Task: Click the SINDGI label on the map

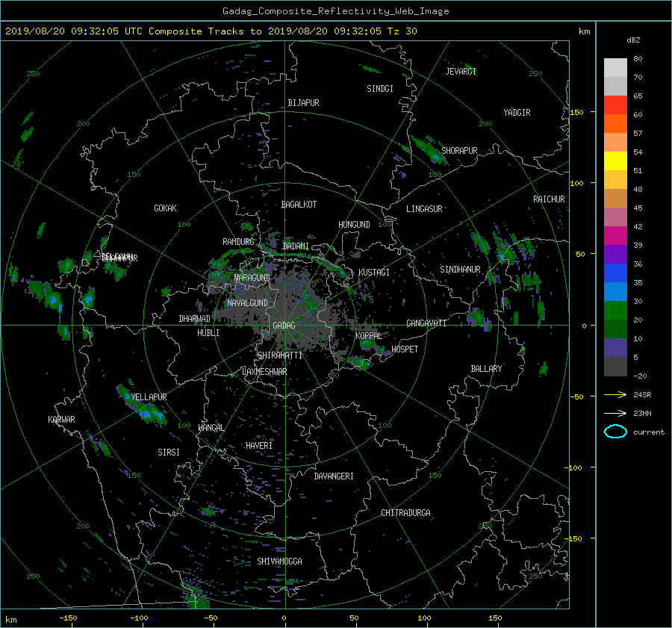Action: pos(380,89)
